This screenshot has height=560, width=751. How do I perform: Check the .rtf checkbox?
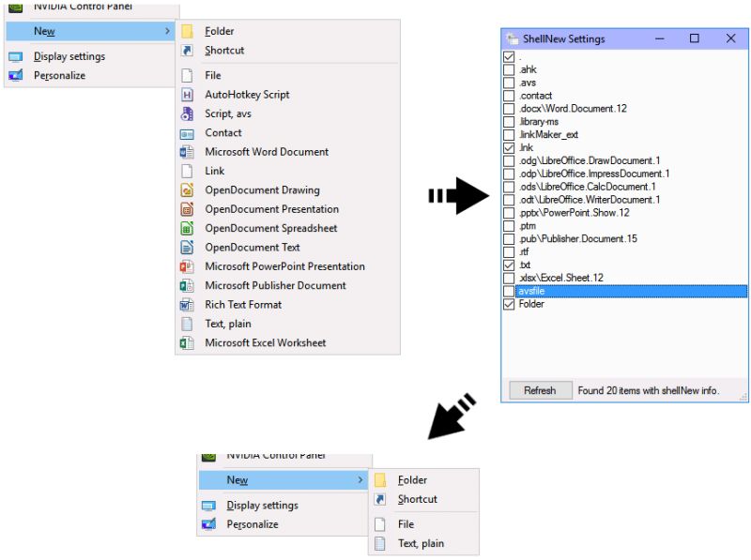(509, 252)
